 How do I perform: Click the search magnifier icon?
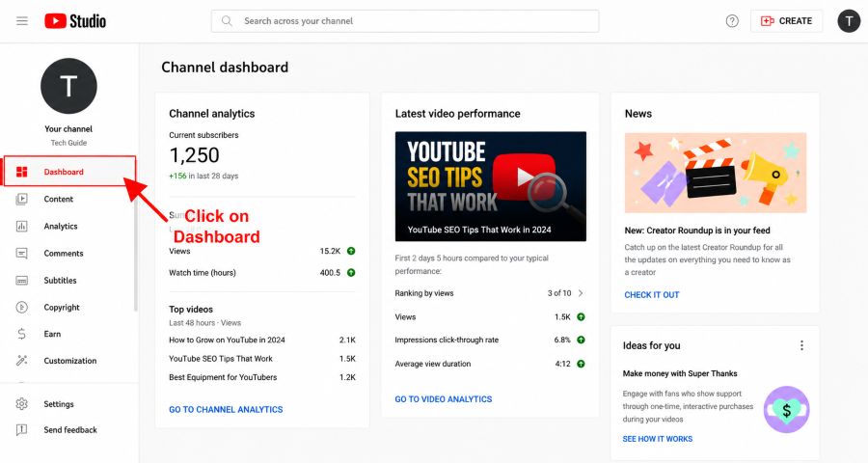(x=227, y=21)
